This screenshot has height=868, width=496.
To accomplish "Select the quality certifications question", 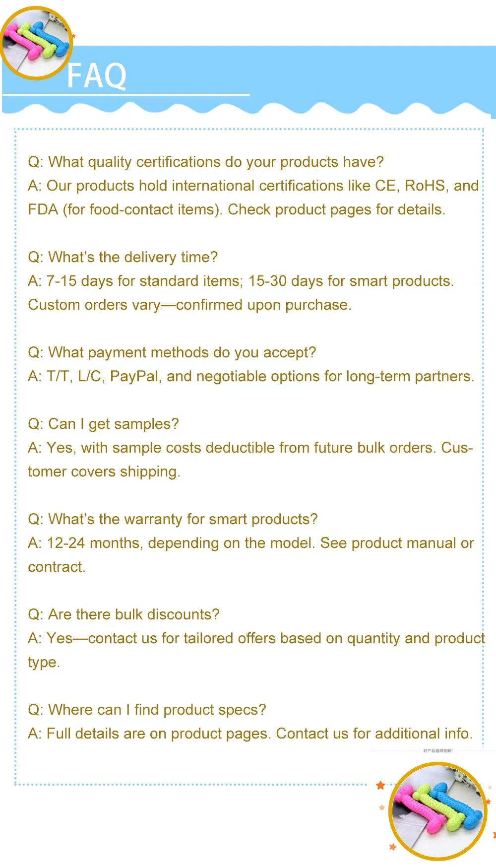I will (x=206, y=162).
